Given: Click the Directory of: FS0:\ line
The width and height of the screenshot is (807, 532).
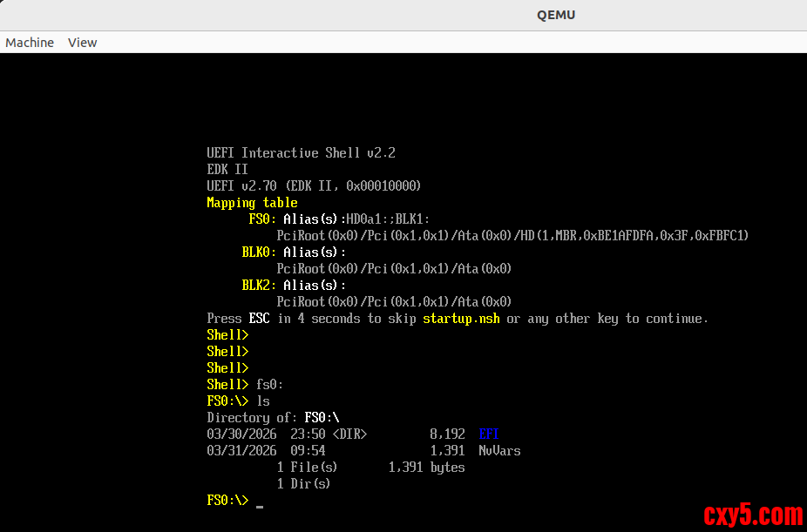Looking at the screenshot, I should click(273, 418).
